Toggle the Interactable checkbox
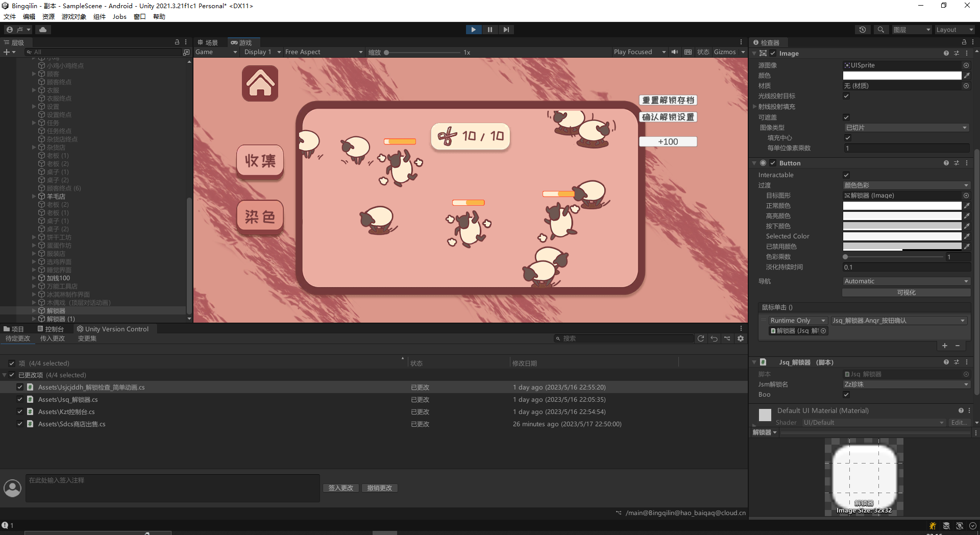 tap(846, 175)
